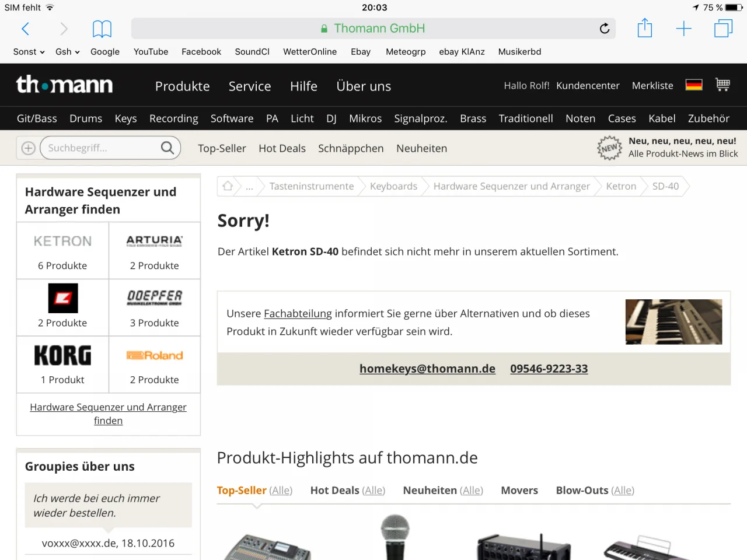The width and height of the screenshot is (747, 560).
Task: Open a new Safari tab with plus
Action: [683, 29]
